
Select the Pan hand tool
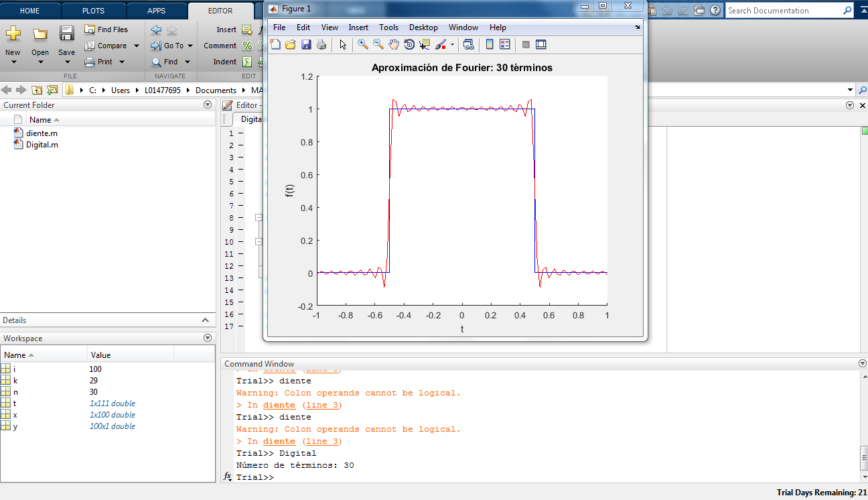coord(394,44)
